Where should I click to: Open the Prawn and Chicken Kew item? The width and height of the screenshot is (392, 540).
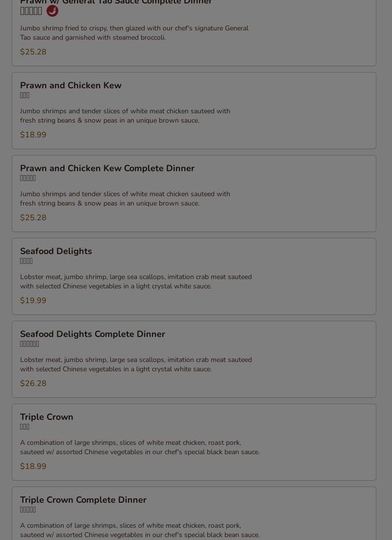pyautogui.click(x=71, y=85)
